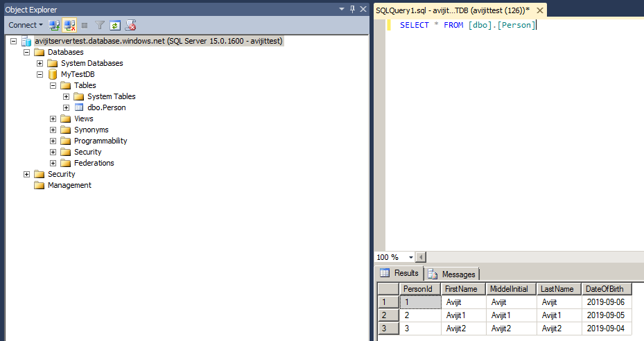The width and height of the screenshot is (644, 341).
Task: Pin the Object Explorer panel
Action: pyautogui.click(x=352, y=9)
